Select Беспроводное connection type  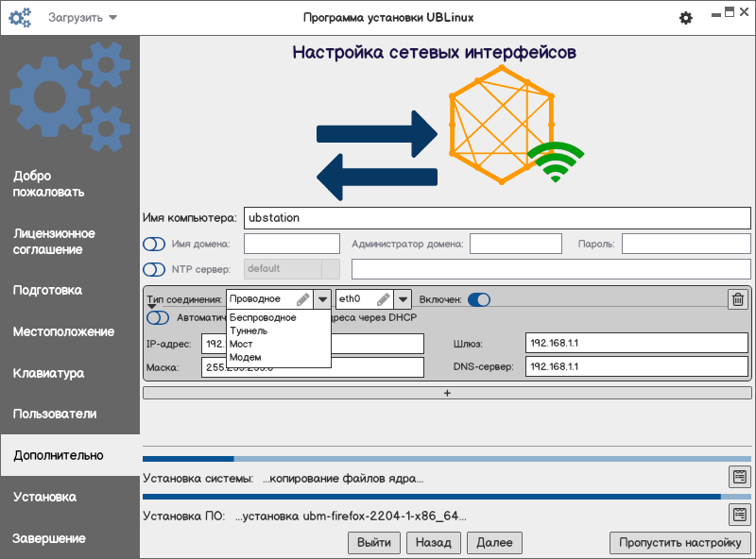[x=278, y=317]
